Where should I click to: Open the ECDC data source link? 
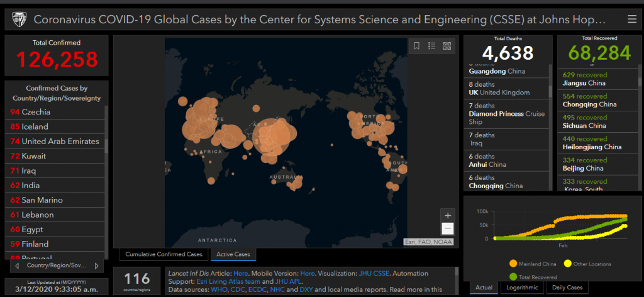pos(257,289)
